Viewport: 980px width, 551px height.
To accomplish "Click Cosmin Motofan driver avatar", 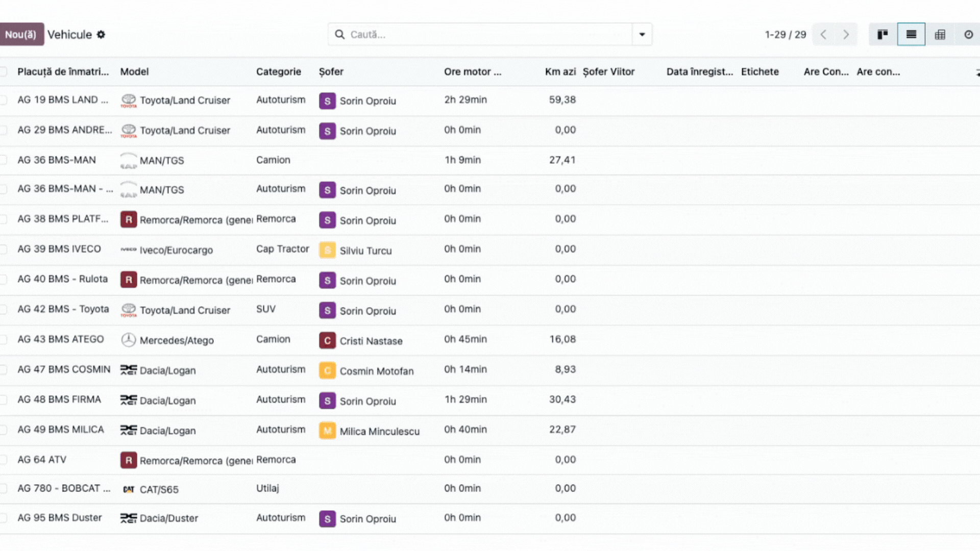I will point(328,371).
